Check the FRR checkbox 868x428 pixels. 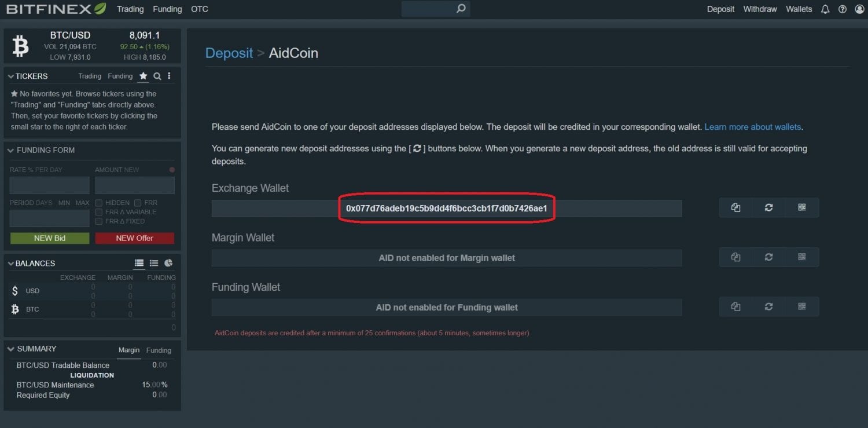click(x=138, y=203)
